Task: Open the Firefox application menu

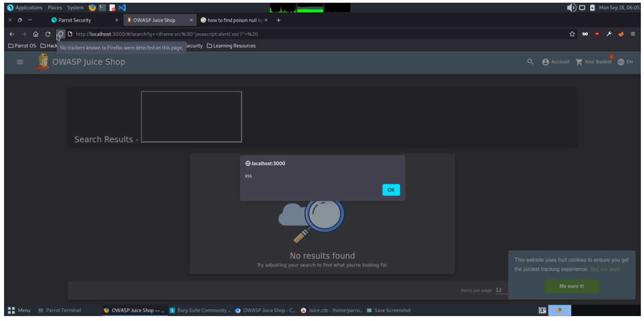Action: tap(633, 34)
